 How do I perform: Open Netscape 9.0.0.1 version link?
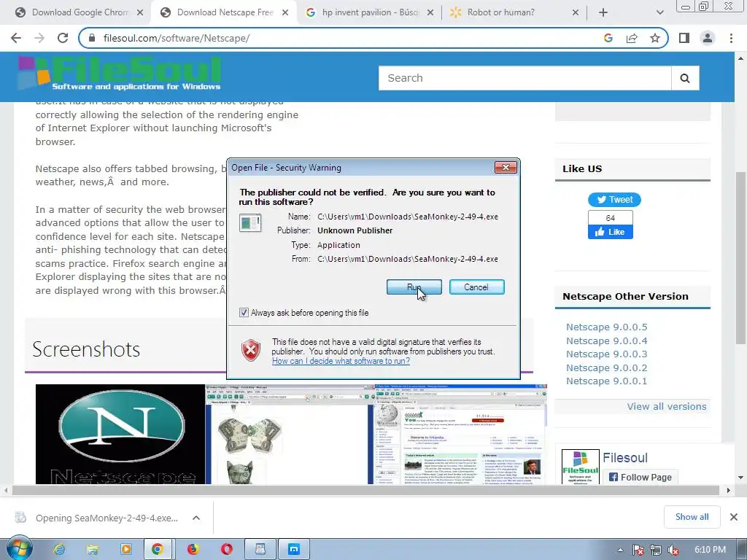coord(606,381)
